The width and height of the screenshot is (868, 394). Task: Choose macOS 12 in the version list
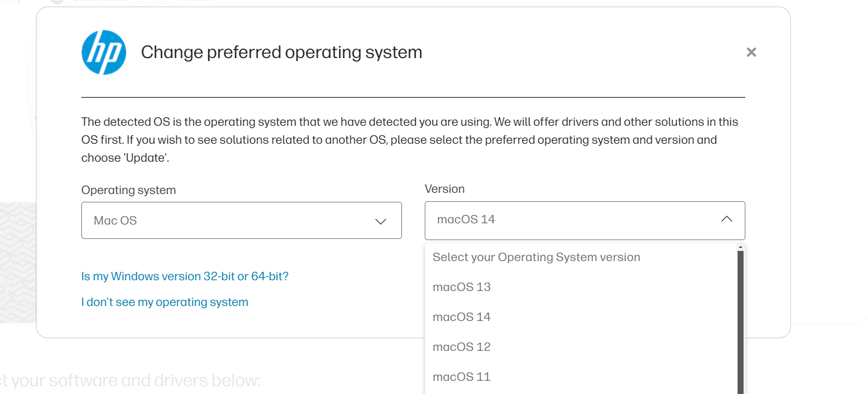[580, 347]
